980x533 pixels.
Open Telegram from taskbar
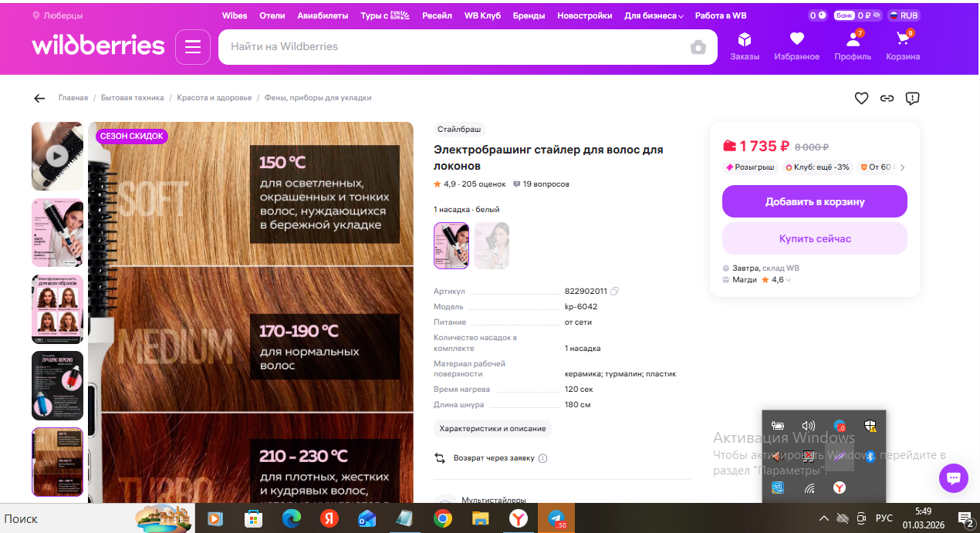point(556,518)
